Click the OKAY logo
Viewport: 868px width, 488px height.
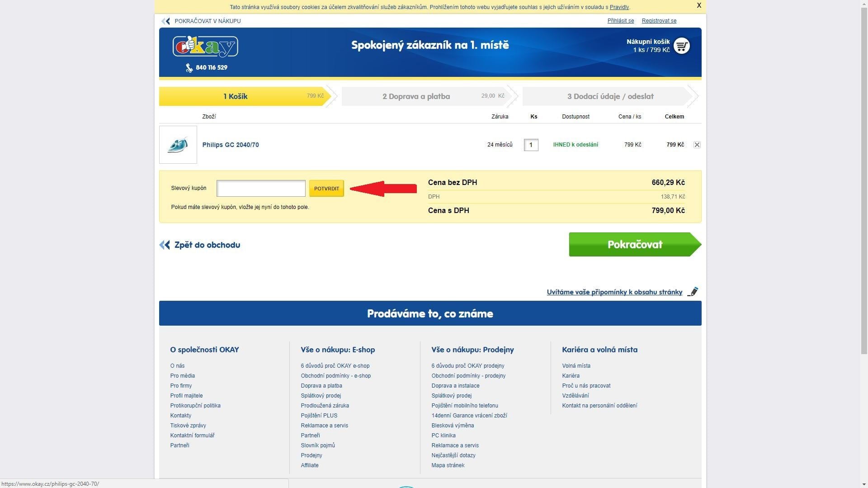point(205,46)
